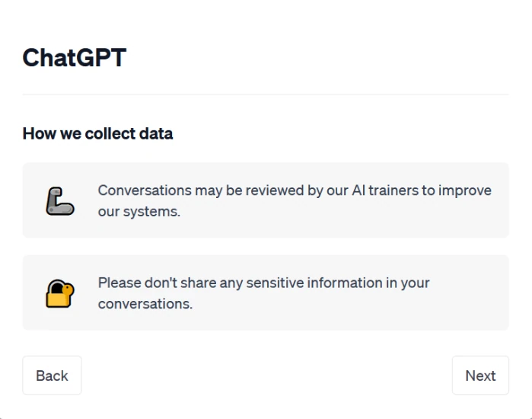
Task: Click the word "data" in the heading
Action: [156, 133]
